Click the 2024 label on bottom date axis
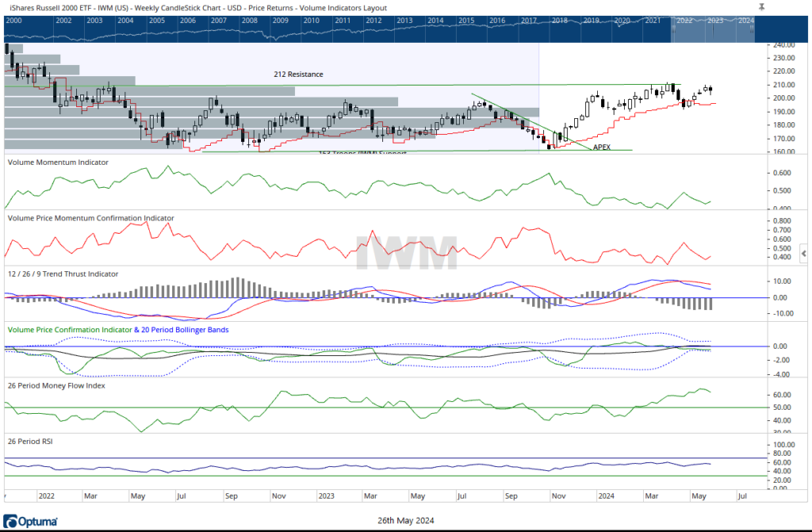 tap(604, 498)
